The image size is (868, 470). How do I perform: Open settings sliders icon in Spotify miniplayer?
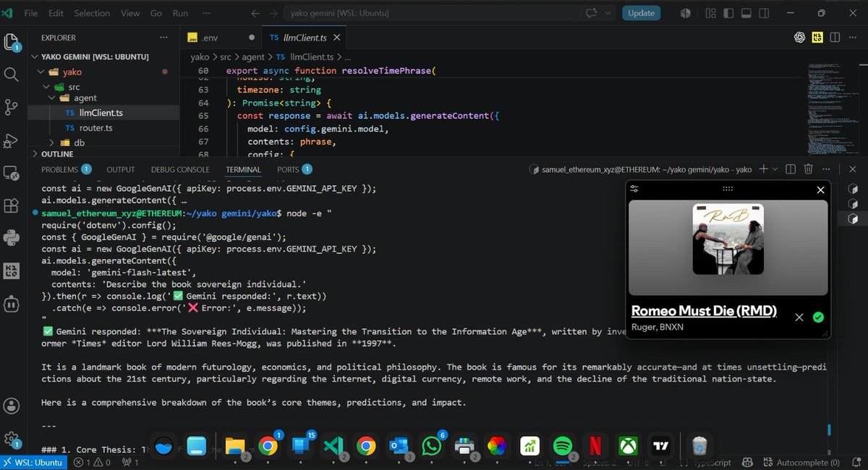[634, 189]
